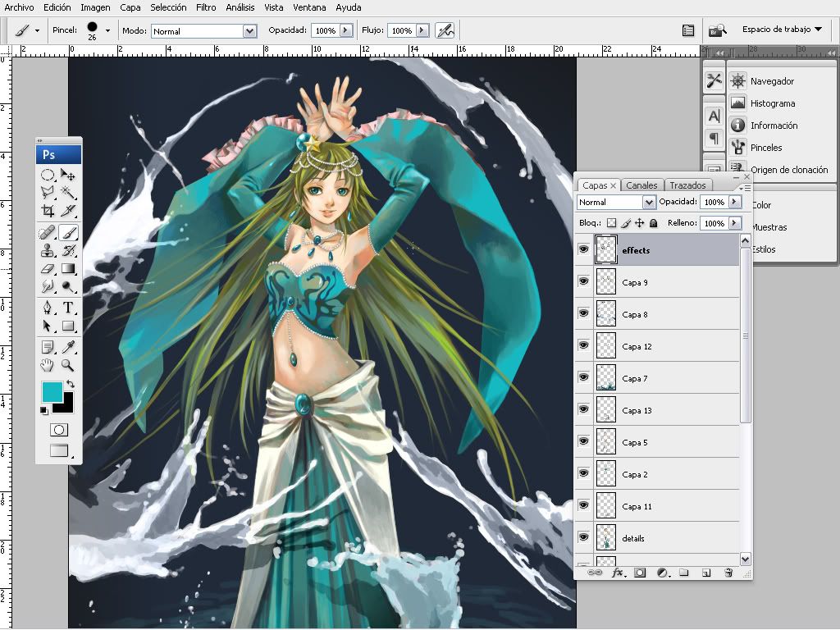Hide the Capa 9 layer

pyautogui.click(x=584, y=281)
